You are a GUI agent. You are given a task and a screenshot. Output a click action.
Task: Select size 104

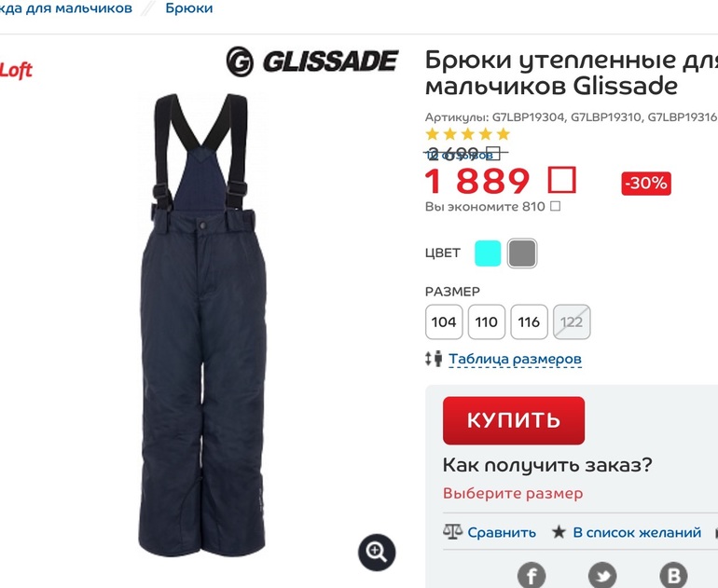click(444, 321)
